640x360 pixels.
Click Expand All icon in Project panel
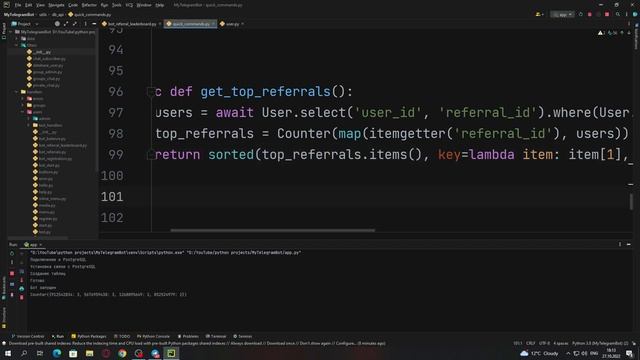coord(66,24)
